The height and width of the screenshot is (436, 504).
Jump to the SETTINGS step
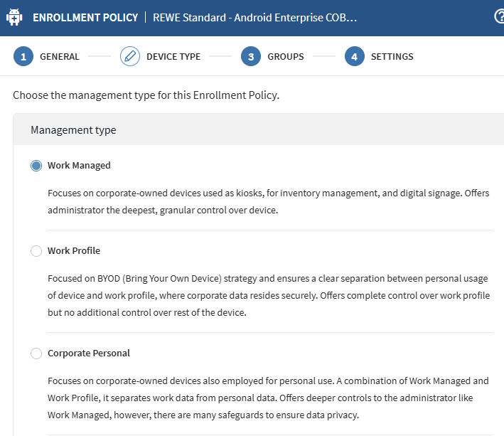click(392, 56)
